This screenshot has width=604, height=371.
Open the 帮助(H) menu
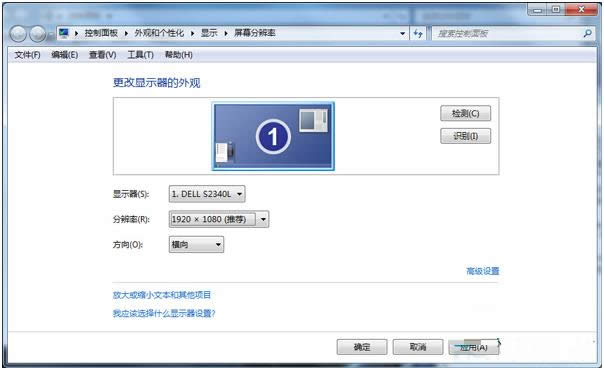click(179, 55)
